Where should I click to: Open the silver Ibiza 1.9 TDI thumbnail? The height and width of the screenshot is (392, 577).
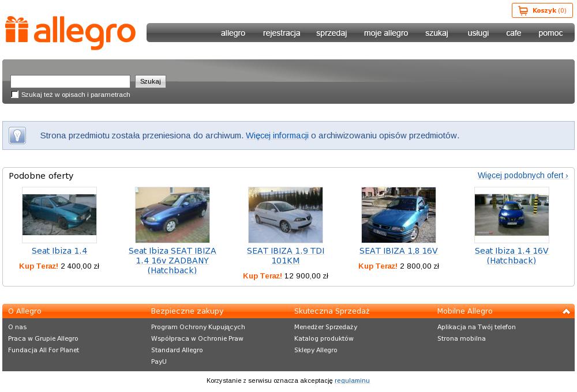285,215
